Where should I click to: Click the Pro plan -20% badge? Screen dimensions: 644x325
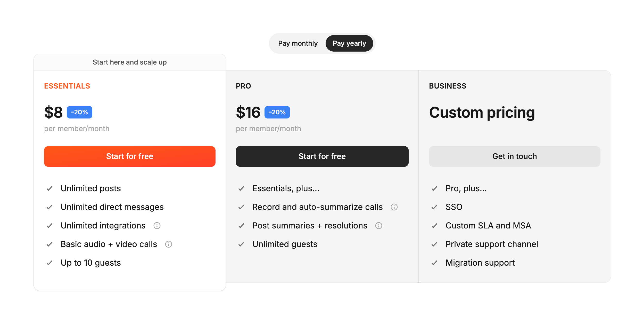[x=277, y=112]
